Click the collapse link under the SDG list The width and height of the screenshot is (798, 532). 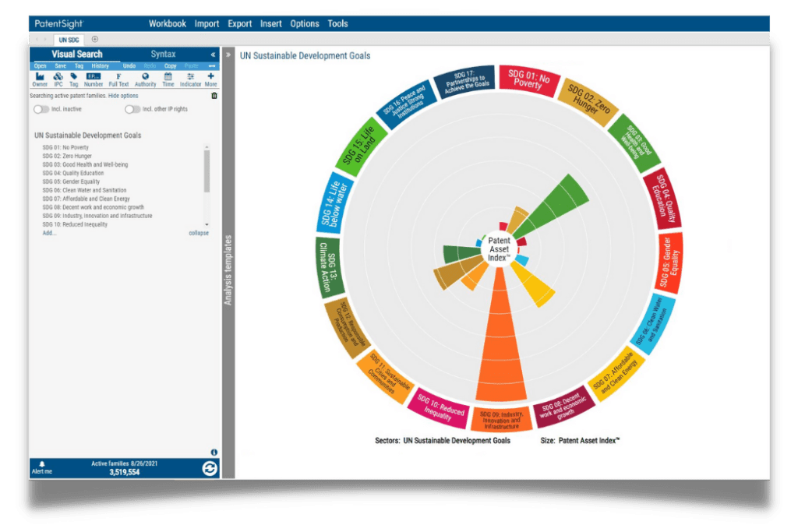(x=199, y=233)
